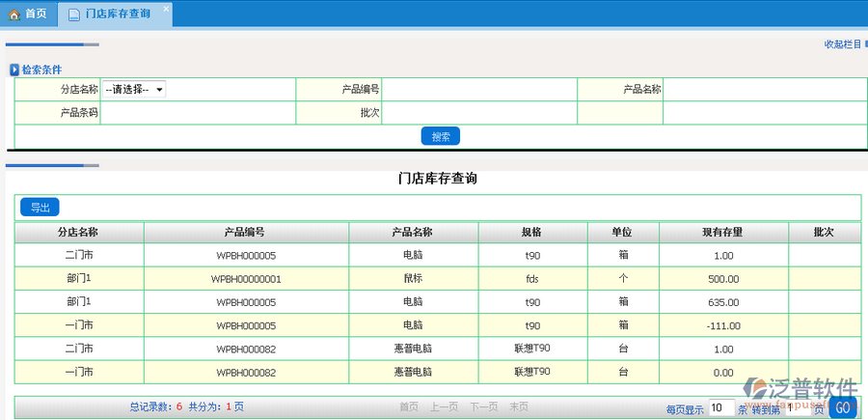This screenshot has height=420, width=868.
Task: Click the 批次 input field
Action: (479, 113)
